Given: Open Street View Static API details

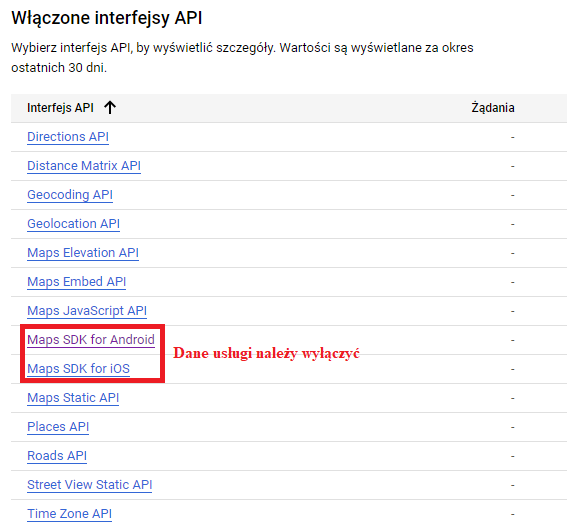Looking at the screenshot, I should point(90,485).
